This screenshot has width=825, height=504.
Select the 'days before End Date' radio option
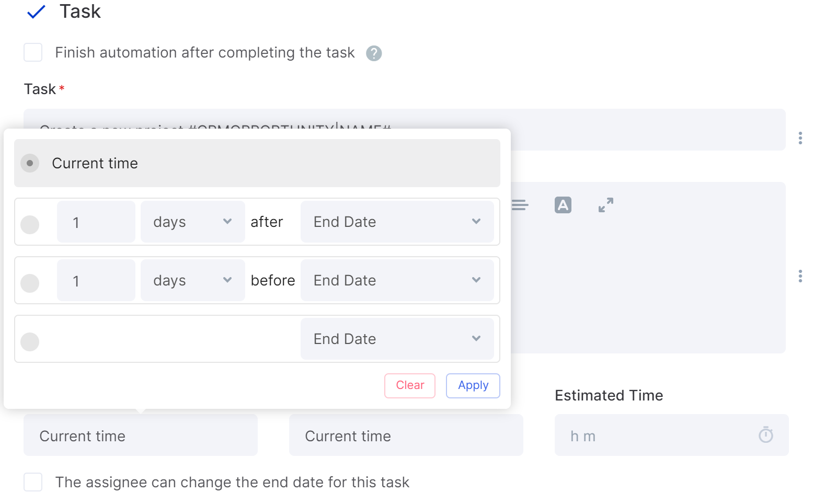(x=30, y=283)
